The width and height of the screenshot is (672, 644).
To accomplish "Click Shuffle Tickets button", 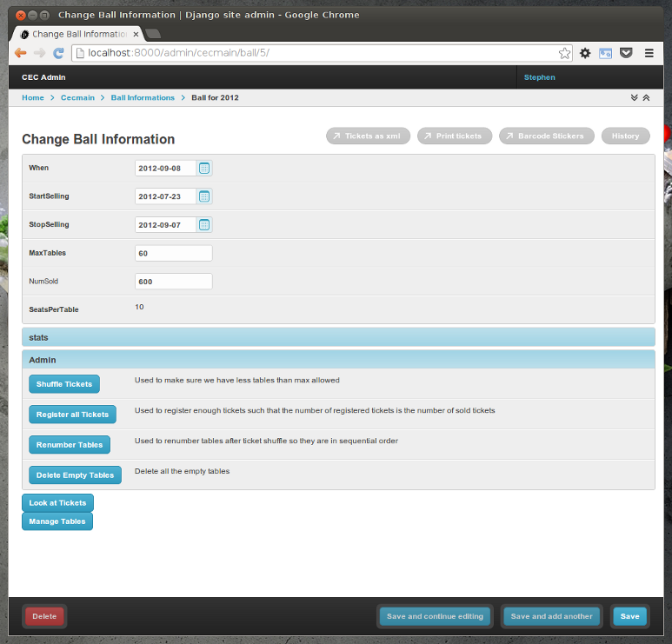I will [64, 384].
